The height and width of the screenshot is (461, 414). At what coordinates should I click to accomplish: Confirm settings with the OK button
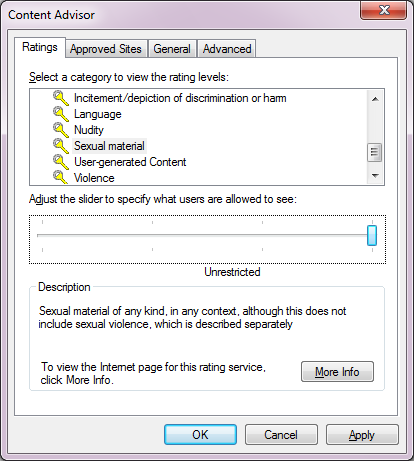pos(200,435)
